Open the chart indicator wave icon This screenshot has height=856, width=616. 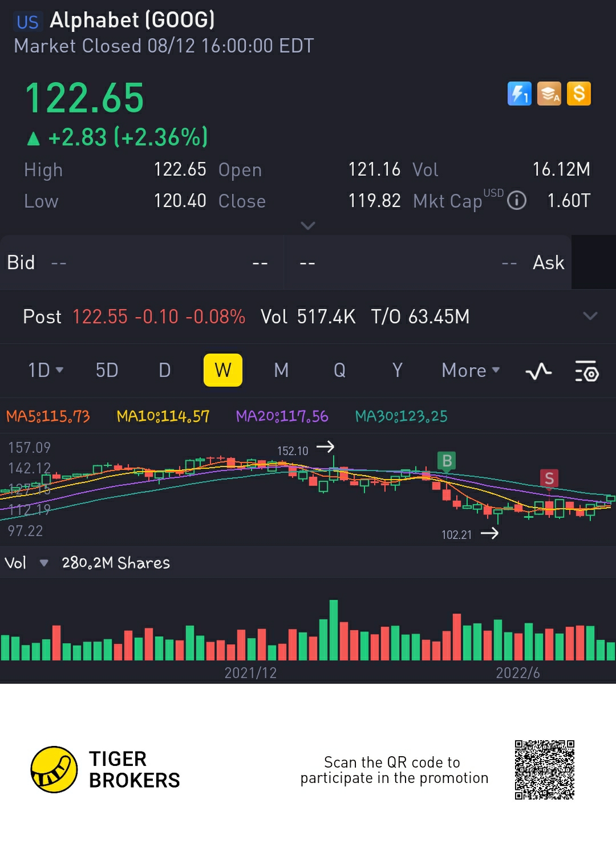pos(538,371)
